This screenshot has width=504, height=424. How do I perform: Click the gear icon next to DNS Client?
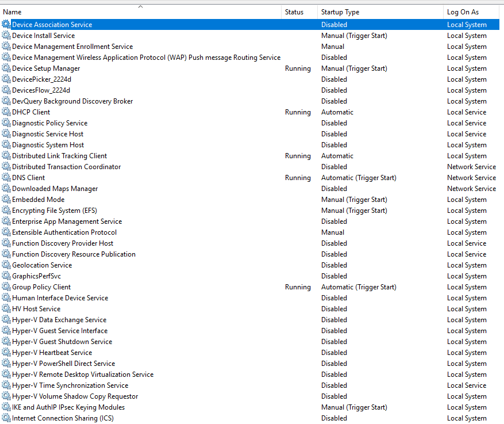pos(6,178)
